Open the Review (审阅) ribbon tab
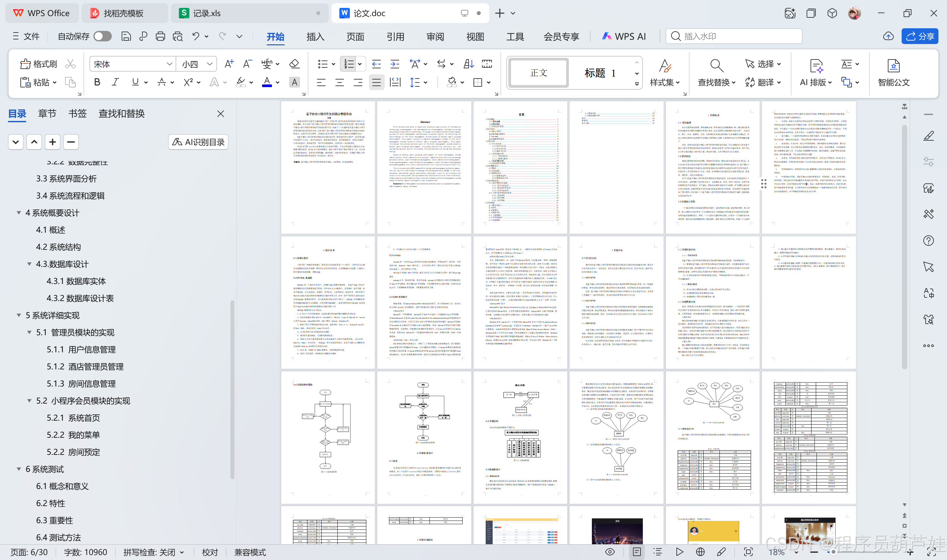 click(435, 36)
